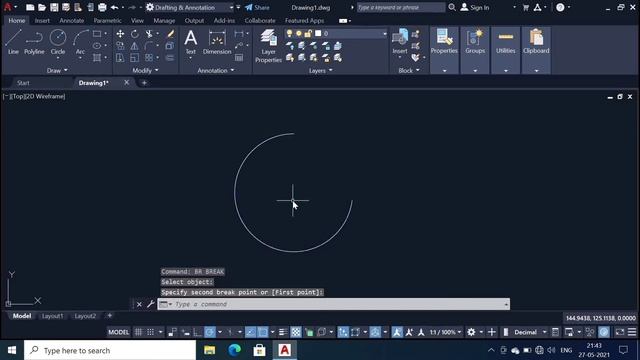Viewport: 640px width, 360px height.
Task: Activate the Offset tool in Modify panel
Action: [x=170, y=58]
